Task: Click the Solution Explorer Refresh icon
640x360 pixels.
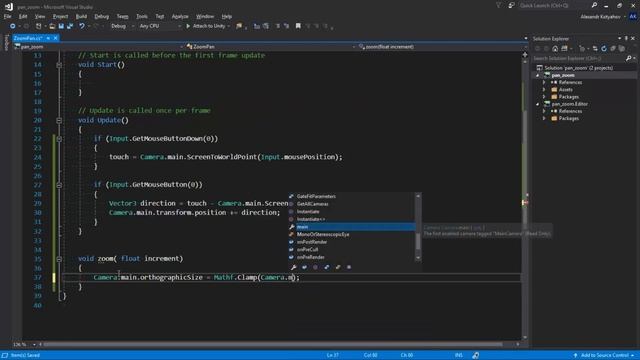Action: tap(604, 49)
